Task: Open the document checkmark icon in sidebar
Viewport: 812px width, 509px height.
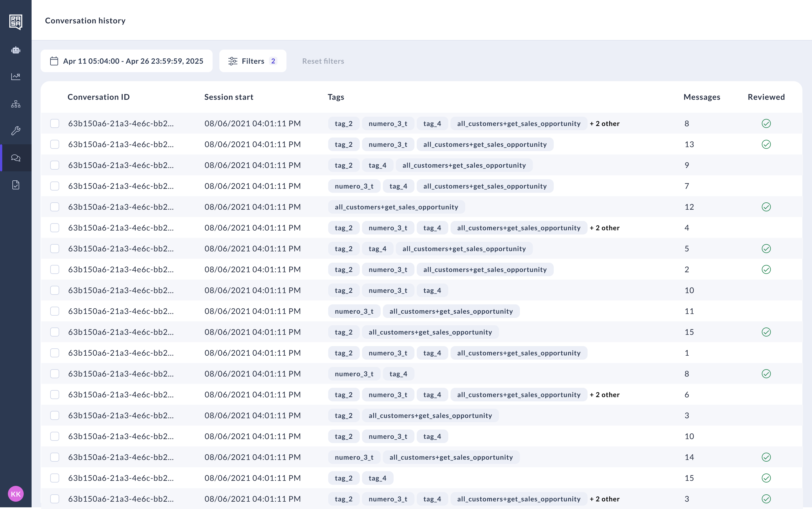Action: pyautogui.click(x=16, y=185)
